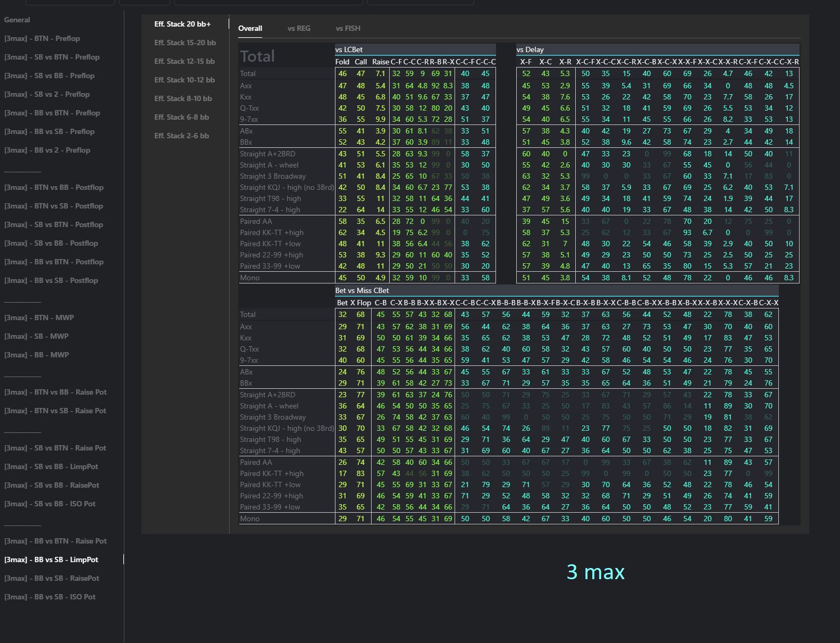Click the Fold column header in vs LCBet
This screenshot has width=840, height=643.
[x=342, y=62]
